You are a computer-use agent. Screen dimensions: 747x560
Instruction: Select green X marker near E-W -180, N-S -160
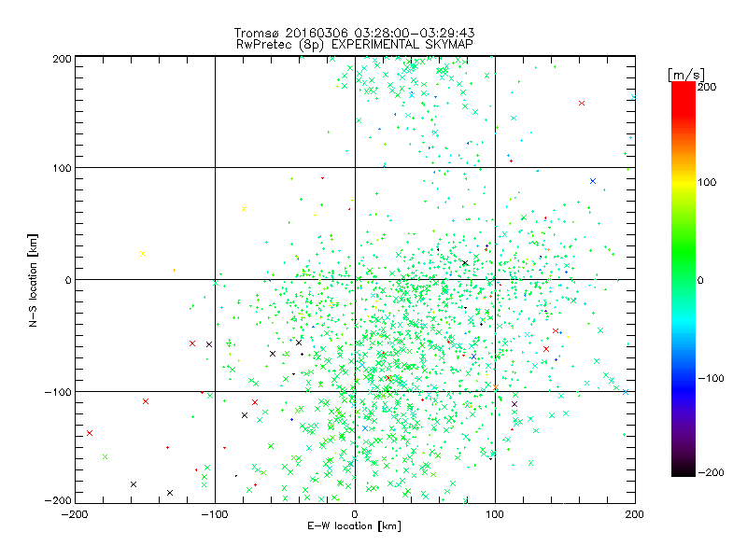(x=105, y=456)
